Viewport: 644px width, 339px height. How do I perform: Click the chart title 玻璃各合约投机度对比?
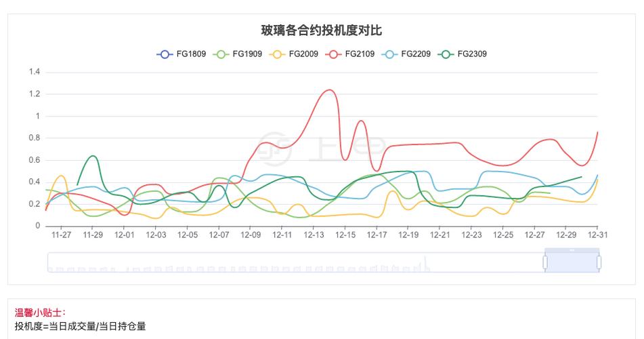[322, 31]
